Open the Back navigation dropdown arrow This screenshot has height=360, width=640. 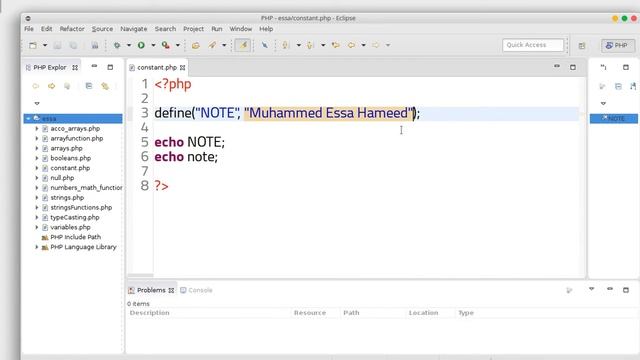[x=363, y=45]
